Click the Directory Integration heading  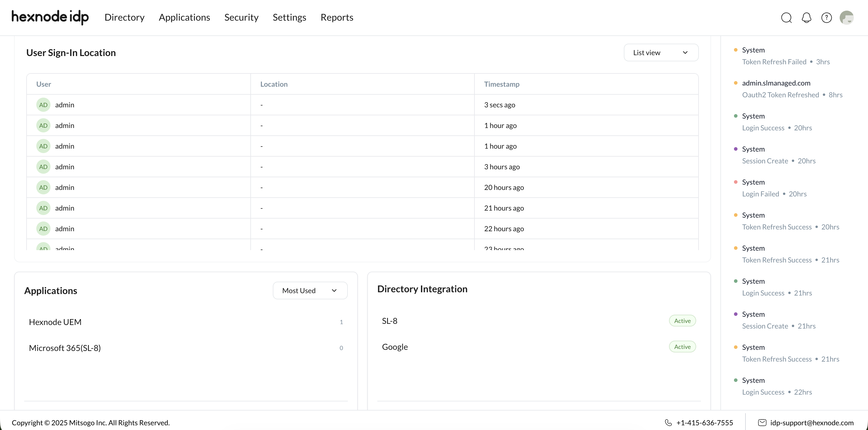coord(422,289)
